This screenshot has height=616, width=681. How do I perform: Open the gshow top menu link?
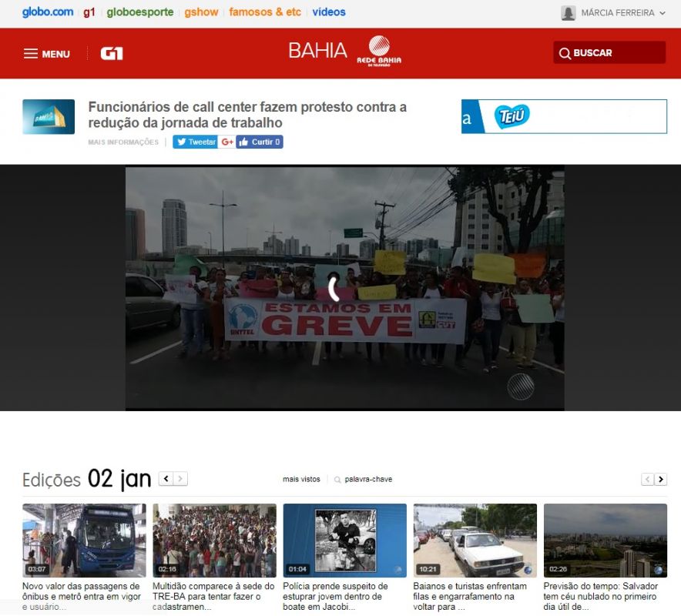tap(201, 12)
